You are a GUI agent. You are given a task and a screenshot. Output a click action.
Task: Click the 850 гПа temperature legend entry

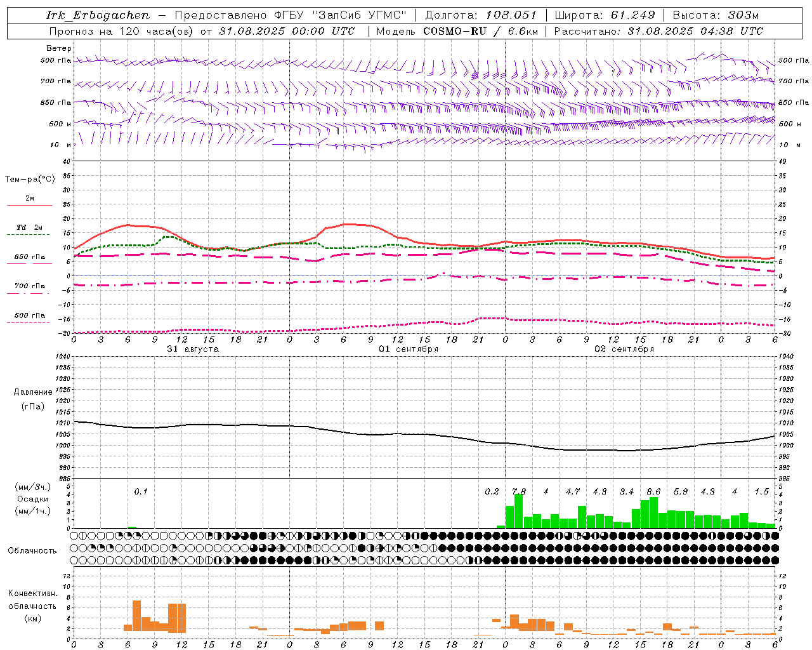(30, 257)
